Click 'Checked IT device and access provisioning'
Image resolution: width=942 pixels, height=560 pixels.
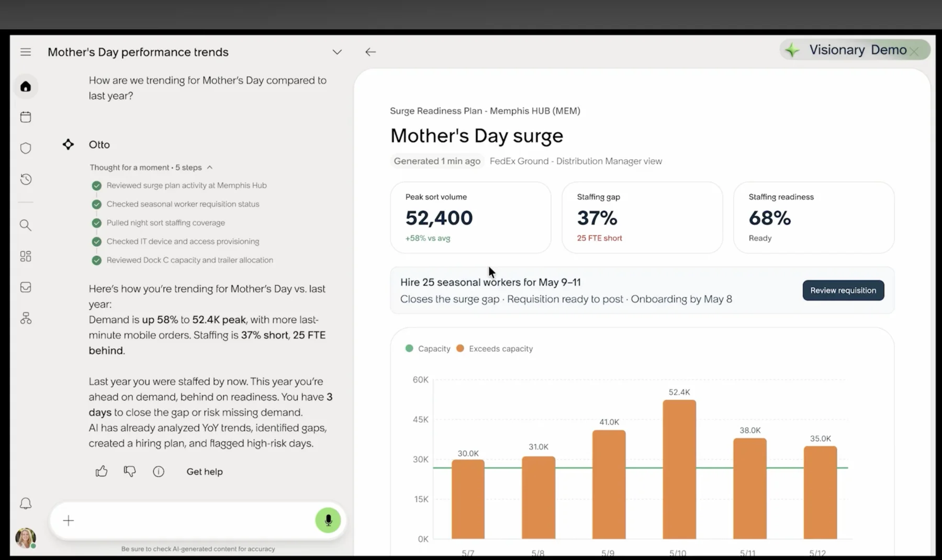point(183,241)
